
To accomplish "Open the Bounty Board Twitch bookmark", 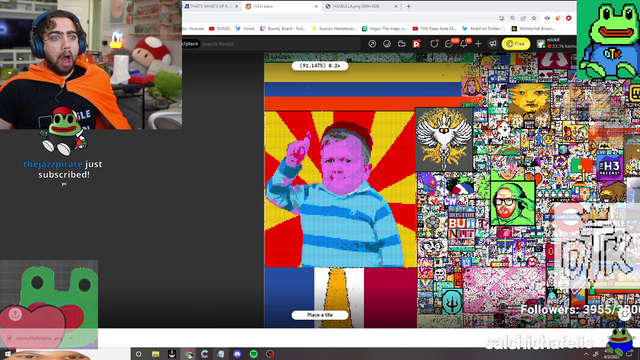I will point(283,29).
